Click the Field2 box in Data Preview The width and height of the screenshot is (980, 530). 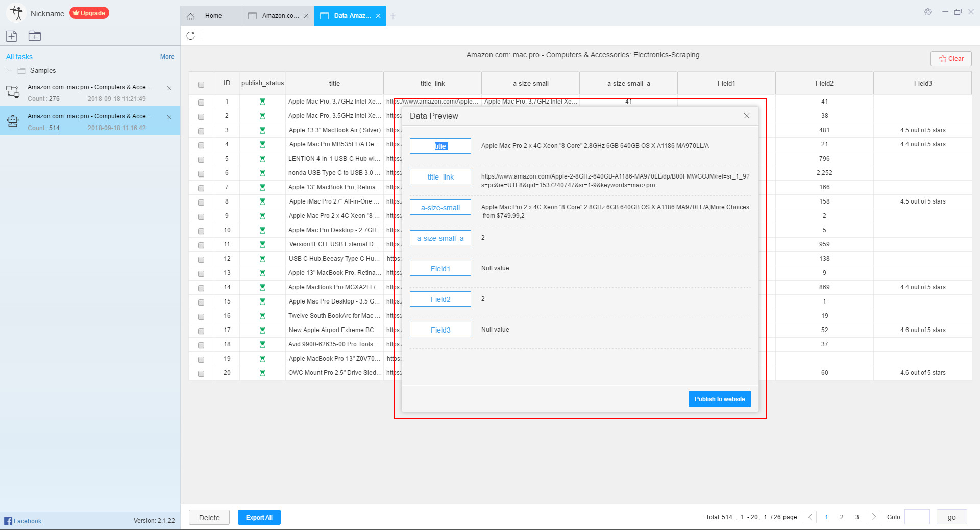(x=440, y=299)
